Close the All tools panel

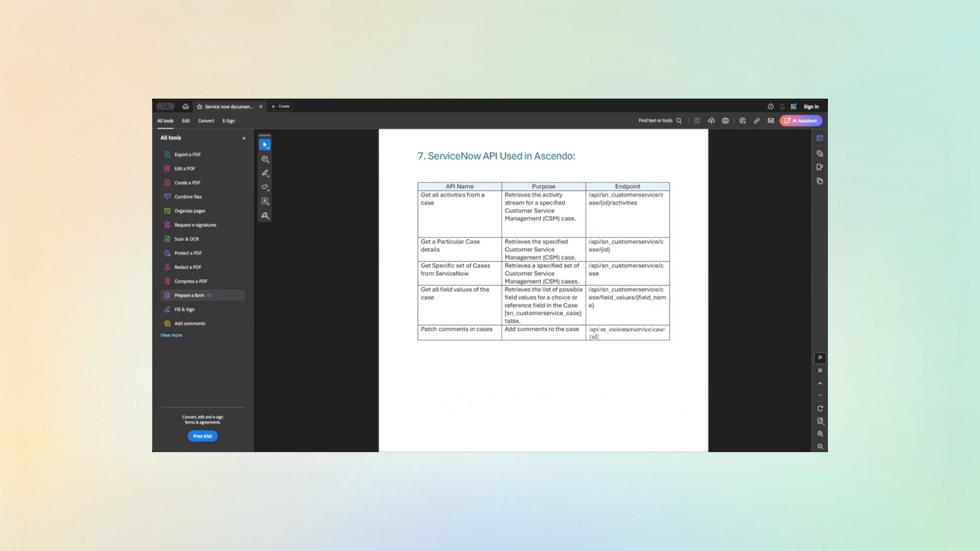coord(244,138)
